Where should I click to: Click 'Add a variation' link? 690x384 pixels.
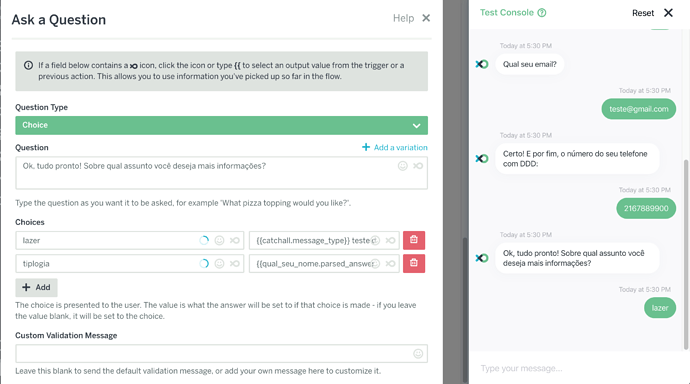pos(395,147)
